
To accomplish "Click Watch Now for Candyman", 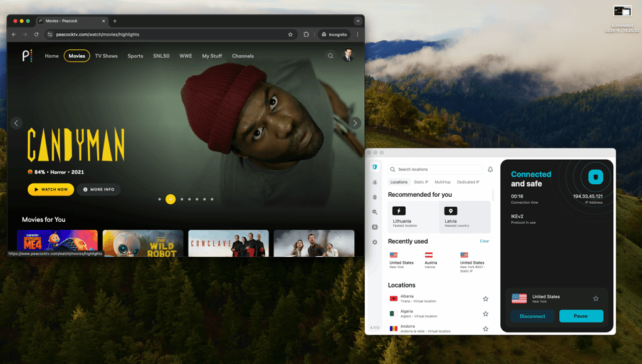I will [51, 189].
